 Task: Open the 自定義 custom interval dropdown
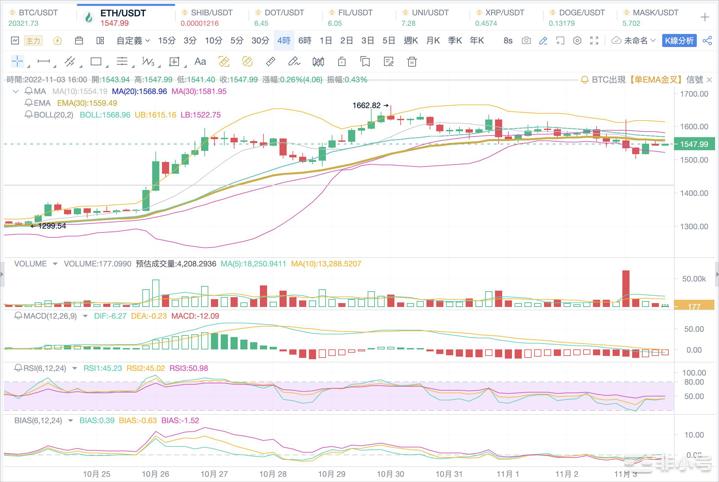point(131,41)
